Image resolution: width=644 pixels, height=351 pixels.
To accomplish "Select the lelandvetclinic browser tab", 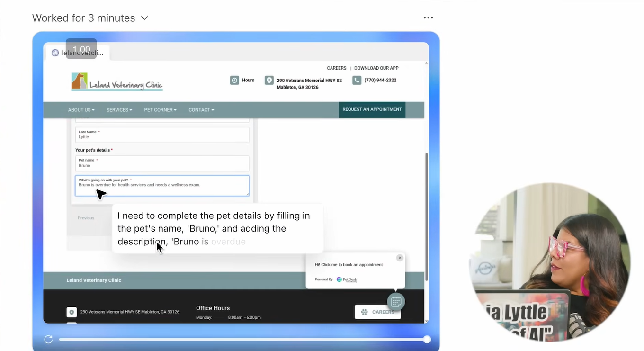I will tap(78, 53).
